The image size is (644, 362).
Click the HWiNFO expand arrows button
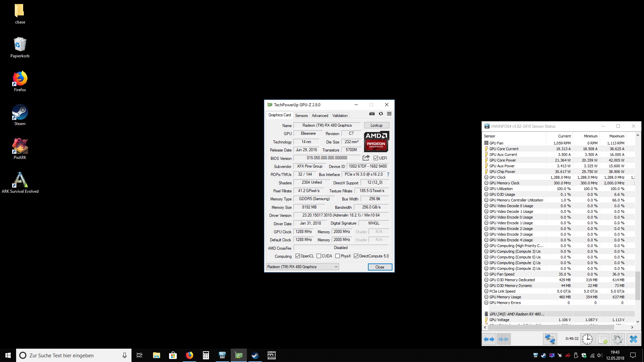pos(489,339)
